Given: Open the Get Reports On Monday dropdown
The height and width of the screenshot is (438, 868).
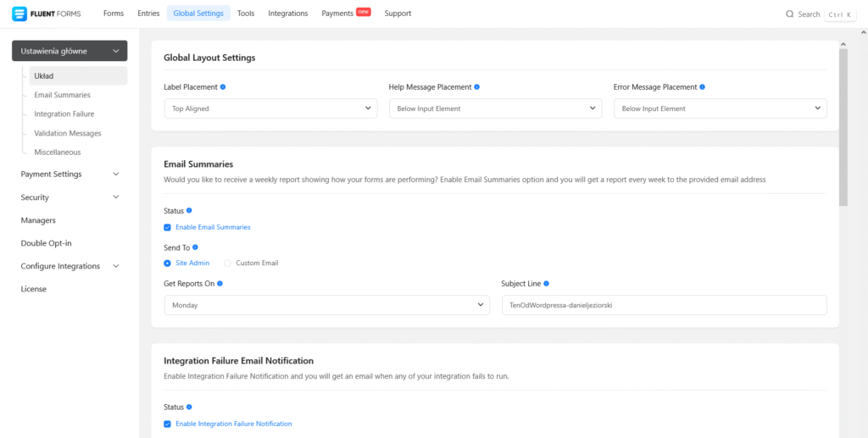Looking at the screenshot, I should pyautogui.click(x=327, y=305).
